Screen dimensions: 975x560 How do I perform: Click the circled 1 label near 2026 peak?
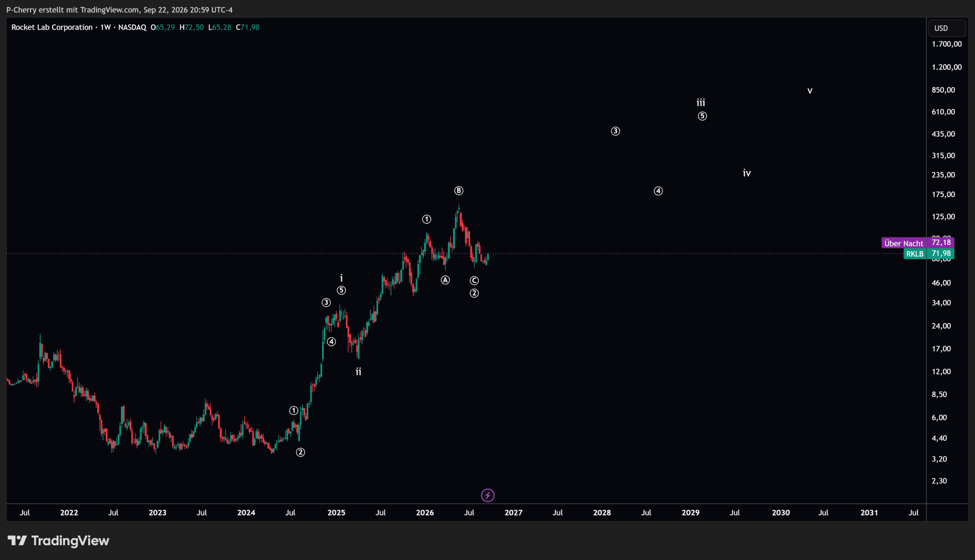click(427, 219)
